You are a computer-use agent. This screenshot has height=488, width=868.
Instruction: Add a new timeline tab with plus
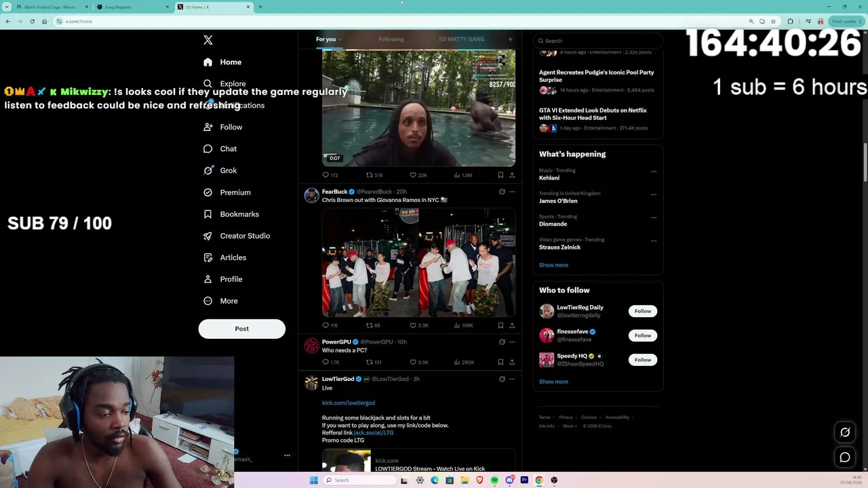[511, 39]
